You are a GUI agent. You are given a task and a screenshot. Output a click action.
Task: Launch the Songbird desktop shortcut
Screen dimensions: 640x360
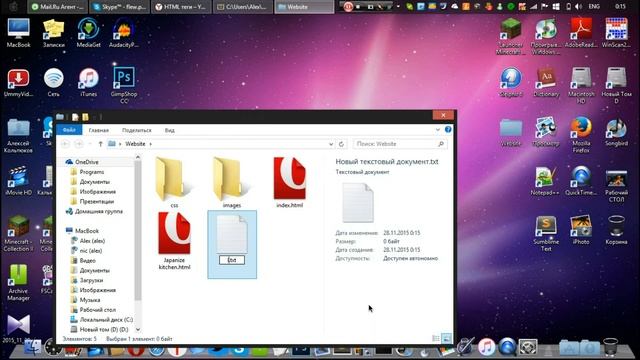pos(616,132)
